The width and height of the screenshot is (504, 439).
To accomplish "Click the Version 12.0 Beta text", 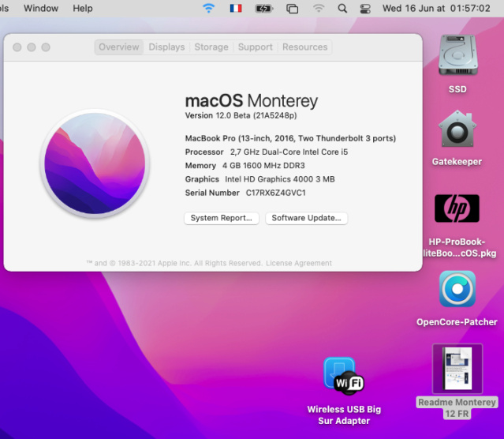I will [241, 115].
